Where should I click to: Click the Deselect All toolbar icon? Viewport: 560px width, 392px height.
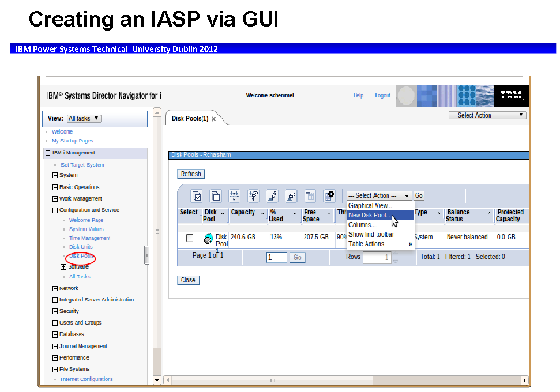(215, 195)
